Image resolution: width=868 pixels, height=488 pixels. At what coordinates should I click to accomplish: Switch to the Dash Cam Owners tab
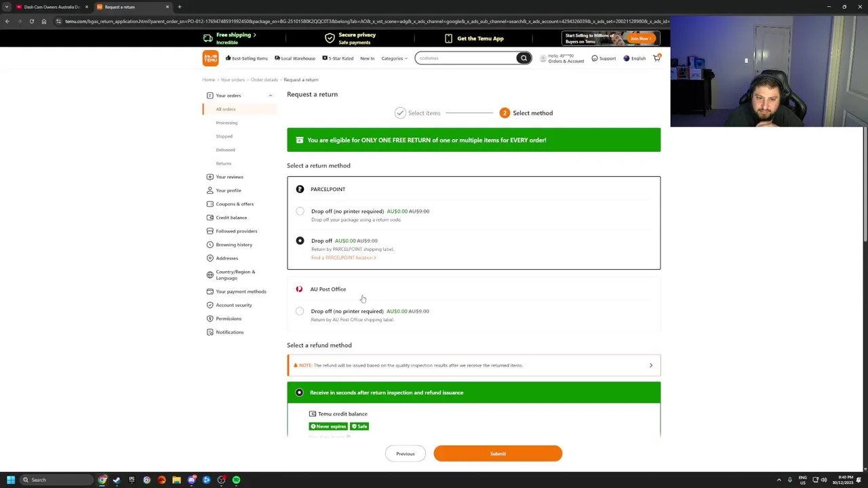click(52, 7)
